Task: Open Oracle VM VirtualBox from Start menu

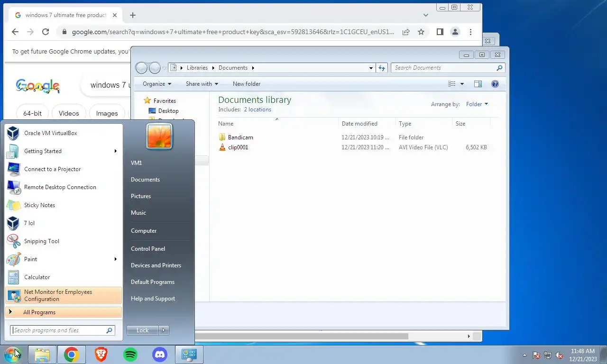Action: 64,133
